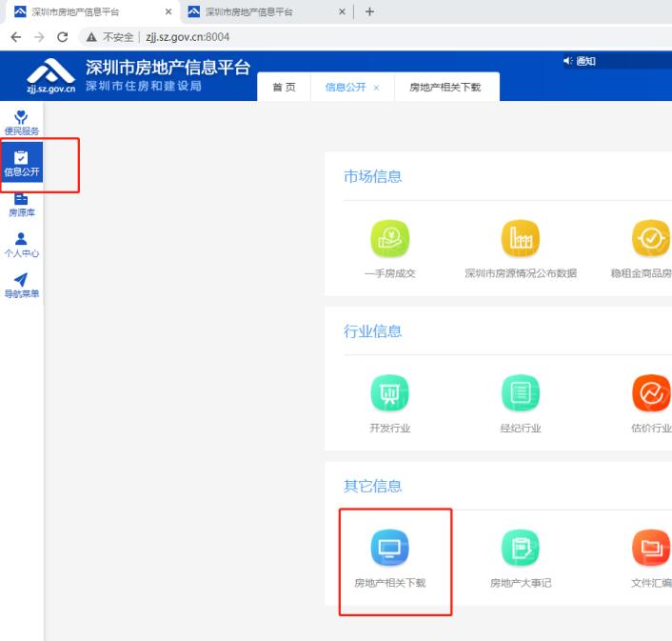The height and width of the screenshot is (641, 672).
Task: Click the browser forward arrow
Action: tap(39, 37)
